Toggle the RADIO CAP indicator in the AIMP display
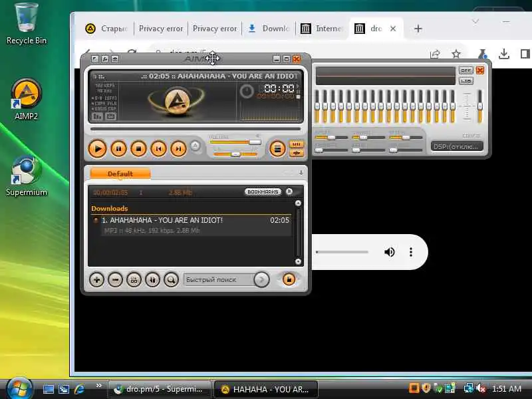The image size is (532, 399). point(105,109)
